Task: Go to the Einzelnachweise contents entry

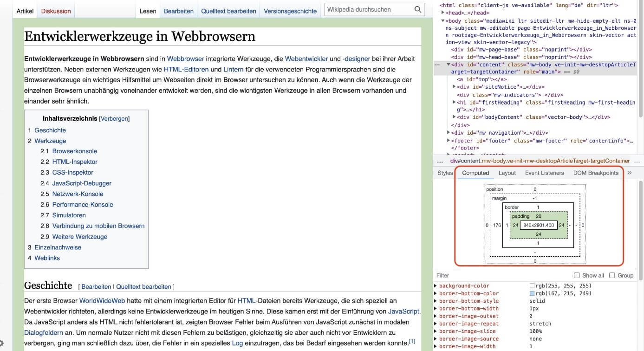Action: [58, 247]
